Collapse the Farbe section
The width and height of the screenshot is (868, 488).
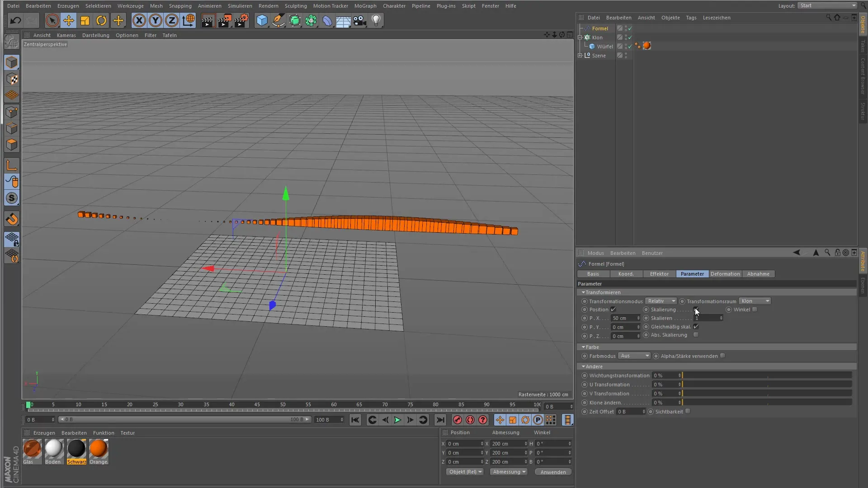(583, 347)
